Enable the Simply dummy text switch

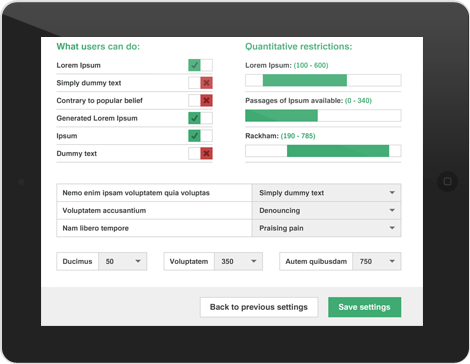(200, 83)
